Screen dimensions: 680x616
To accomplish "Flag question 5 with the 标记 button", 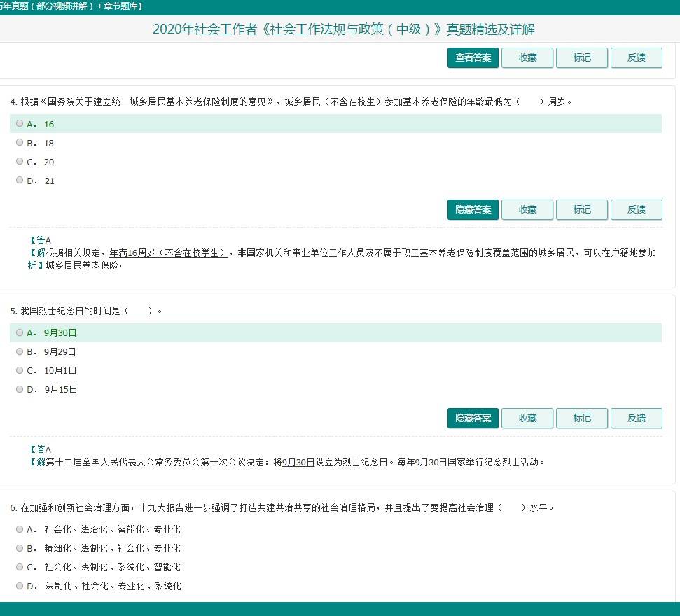I will (x=581, y=418).
